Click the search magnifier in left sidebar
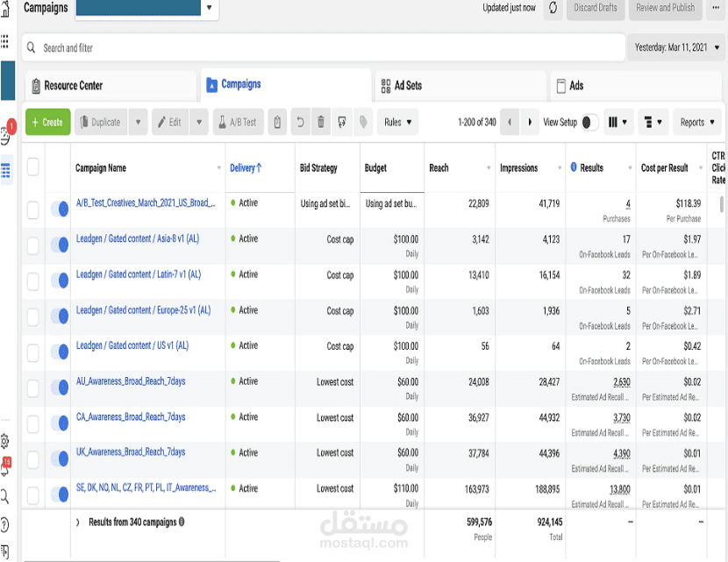Screen dimensions: 728x562 4,496
